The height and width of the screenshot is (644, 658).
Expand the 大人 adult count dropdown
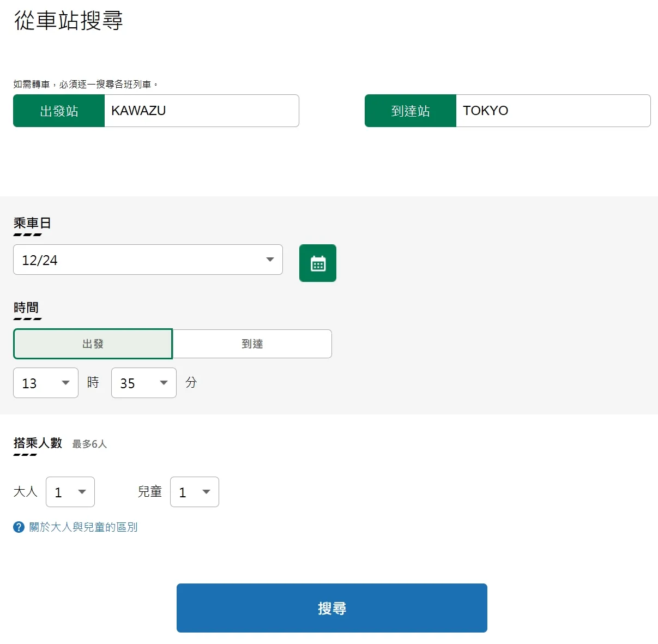coord(70,491)
